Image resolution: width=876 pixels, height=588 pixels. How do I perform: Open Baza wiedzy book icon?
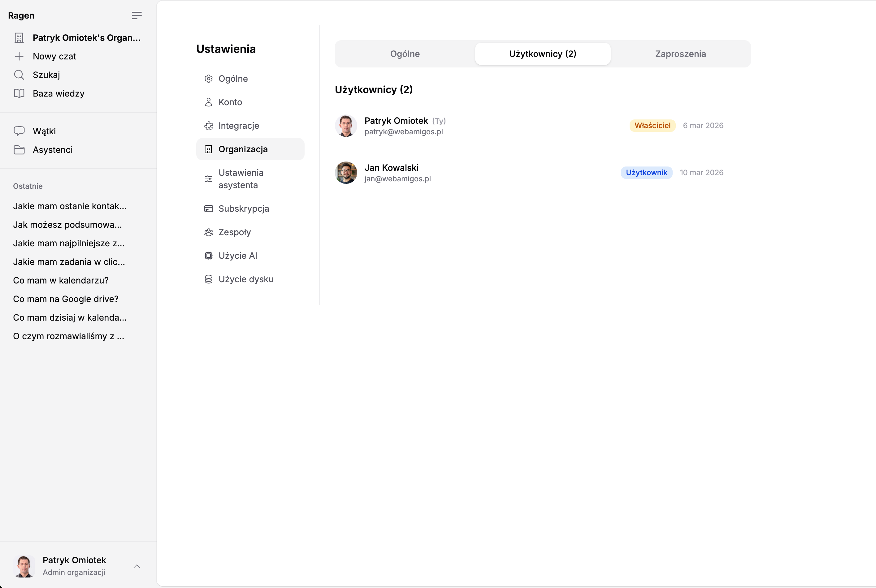click(x=19, y=93)
